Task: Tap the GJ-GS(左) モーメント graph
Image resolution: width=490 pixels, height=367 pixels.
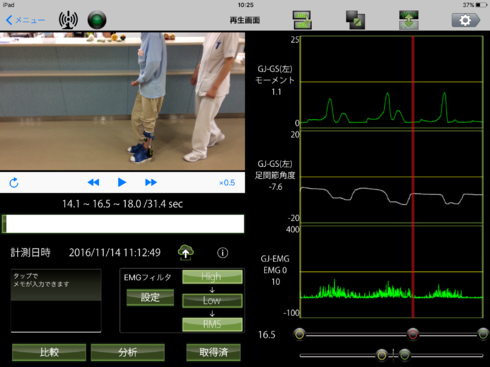Action: point(392,82)
